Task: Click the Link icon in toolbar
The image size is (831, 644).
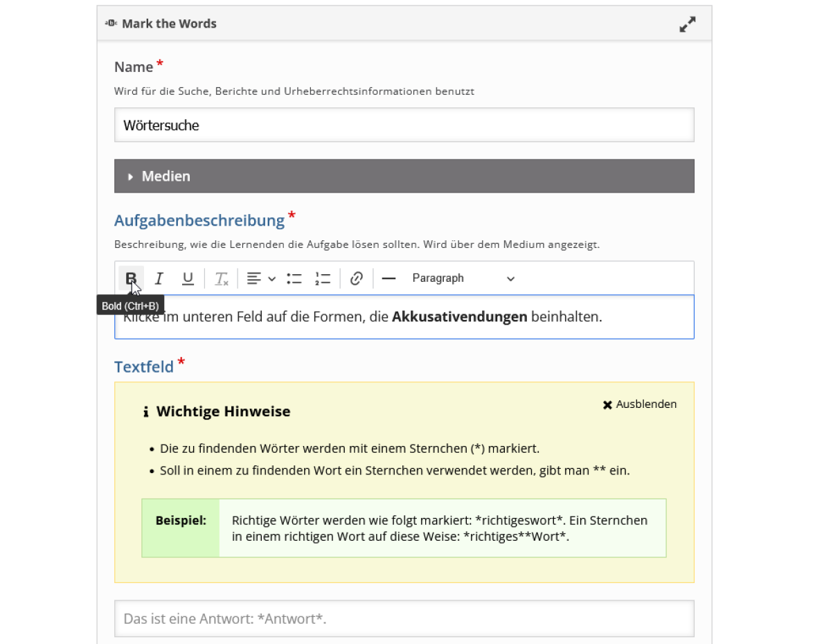Action: coord(357,278)
